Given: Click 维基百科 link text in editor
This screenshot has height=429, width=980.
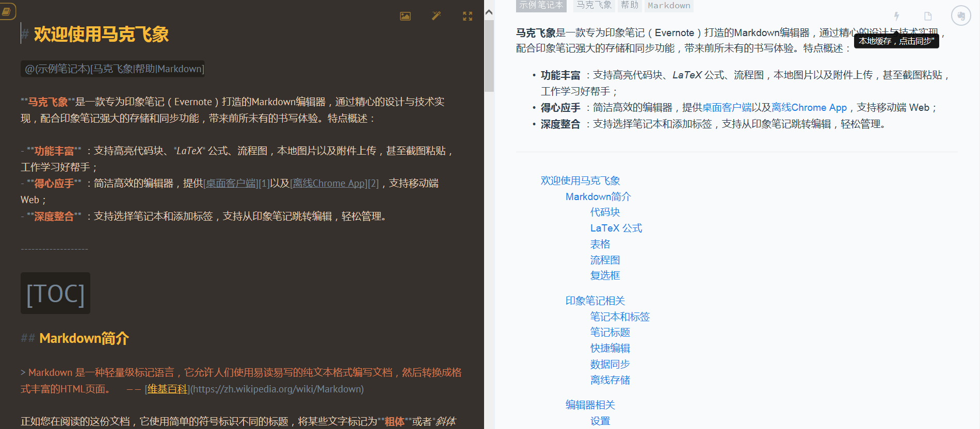Looking at the screenshot, I should click(x=167, y=389).
